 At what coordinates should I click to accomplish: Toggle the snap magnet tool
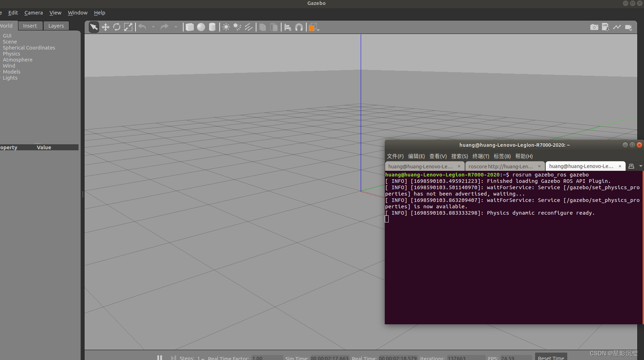[299, 27]
